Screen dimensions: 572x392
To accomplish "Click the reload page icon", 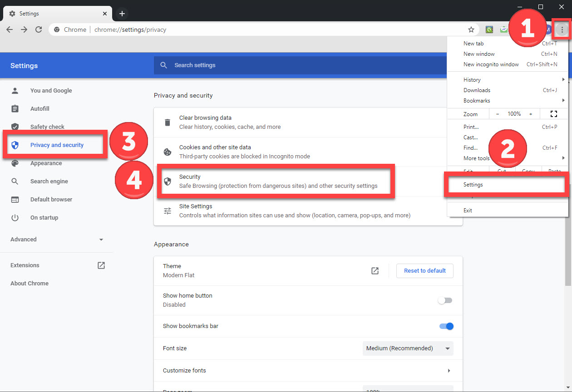I will 39,29.
